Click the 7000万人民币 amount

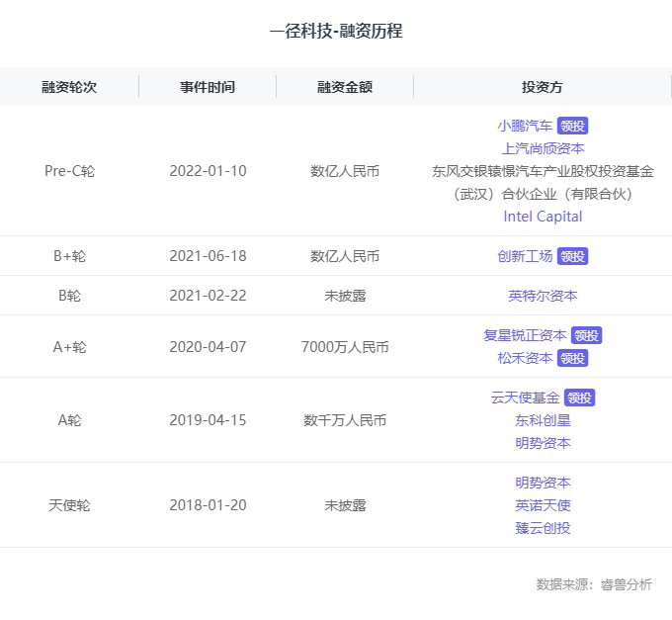(x=345, y=347)
